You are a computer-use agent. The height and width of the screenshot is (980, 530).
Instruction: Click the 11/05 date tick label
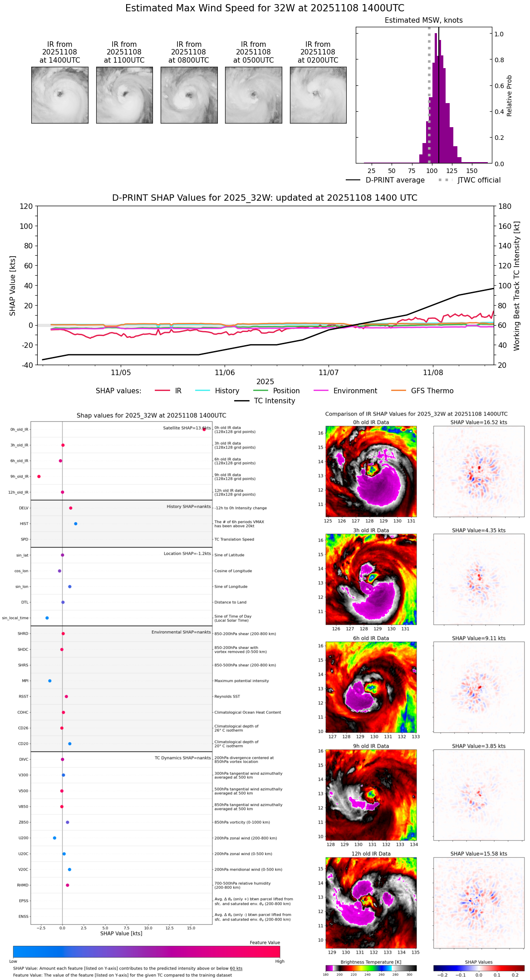121,373
